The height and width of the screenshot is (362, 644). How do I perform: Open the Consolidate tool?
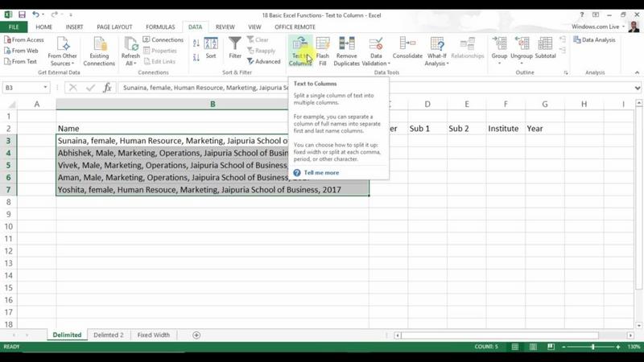click(407, 47)
